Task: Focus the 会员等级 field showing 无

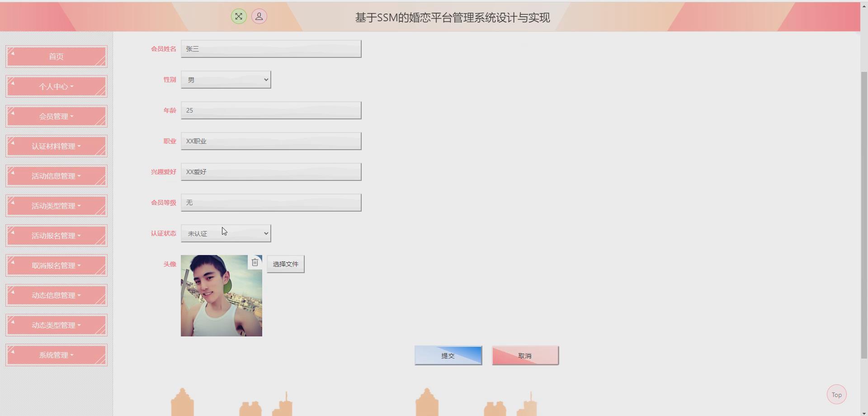Action: 271,203
